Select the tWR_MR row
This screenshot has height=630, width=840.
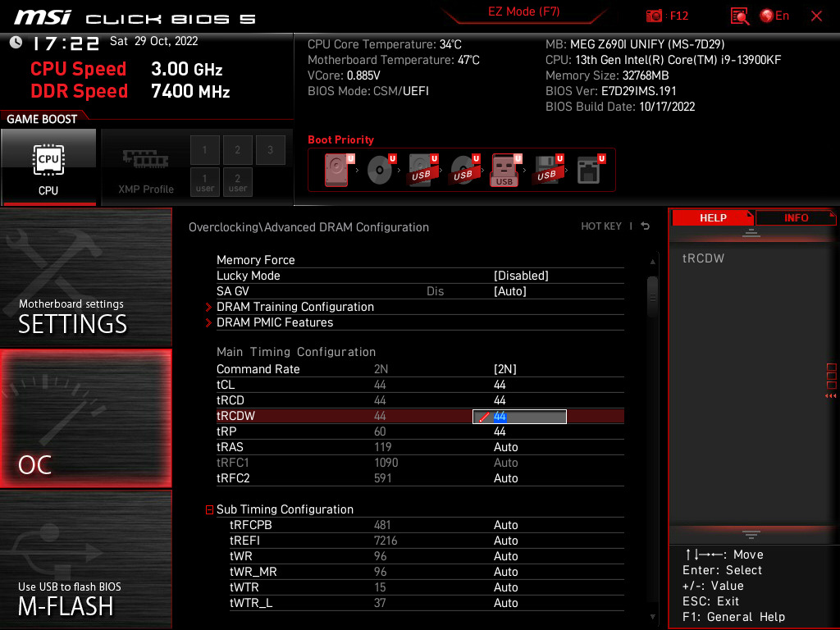coord(427,572)
